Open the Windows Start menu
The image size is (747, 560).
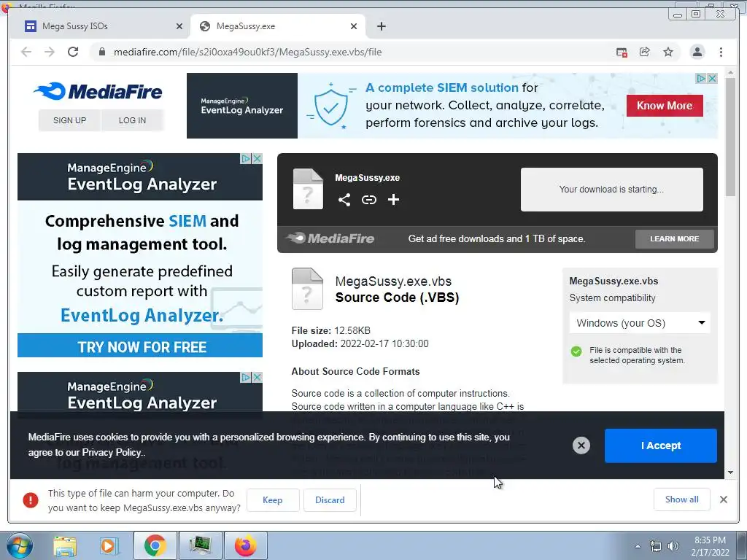20,546
